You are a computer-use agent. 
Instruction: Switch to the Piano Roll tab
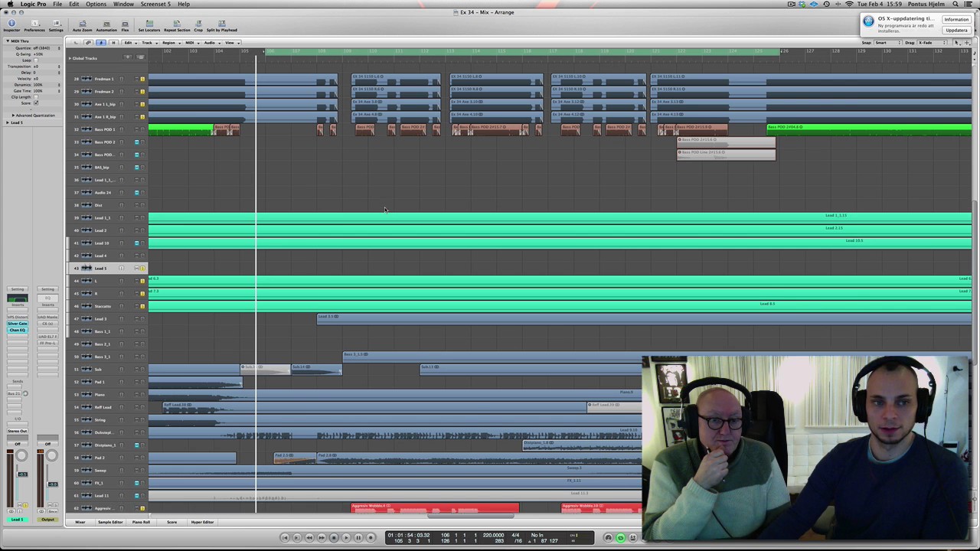(x=141, y=522)
